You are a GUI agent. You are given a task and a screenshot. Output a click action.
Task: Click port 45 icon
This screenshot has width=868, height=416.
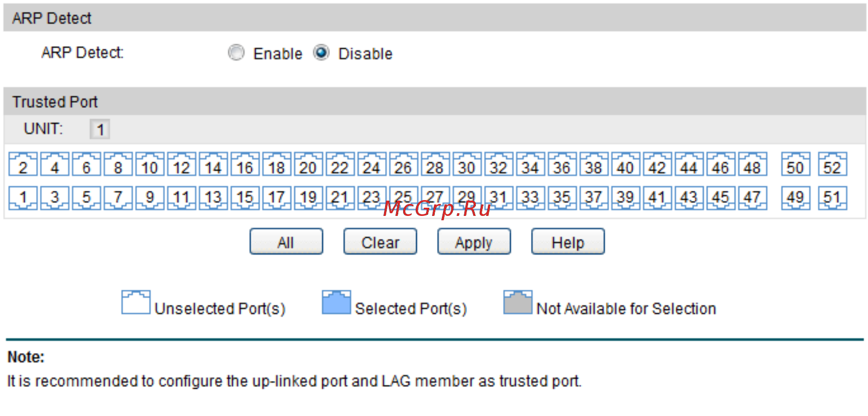tap(720, 198)
